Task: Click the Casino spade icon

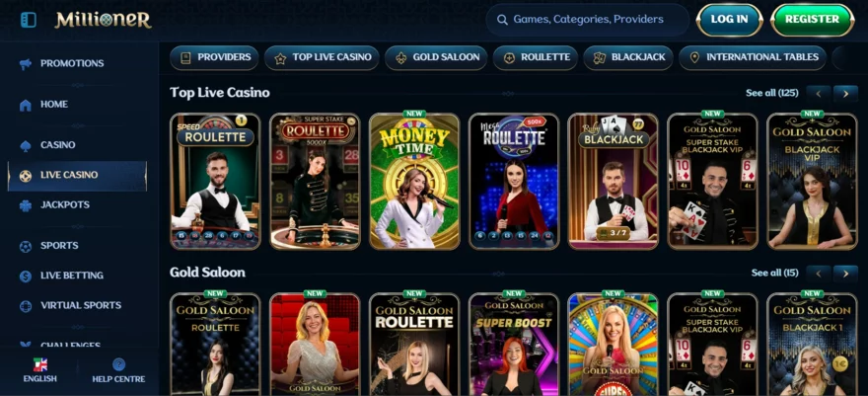Action: 26,145
